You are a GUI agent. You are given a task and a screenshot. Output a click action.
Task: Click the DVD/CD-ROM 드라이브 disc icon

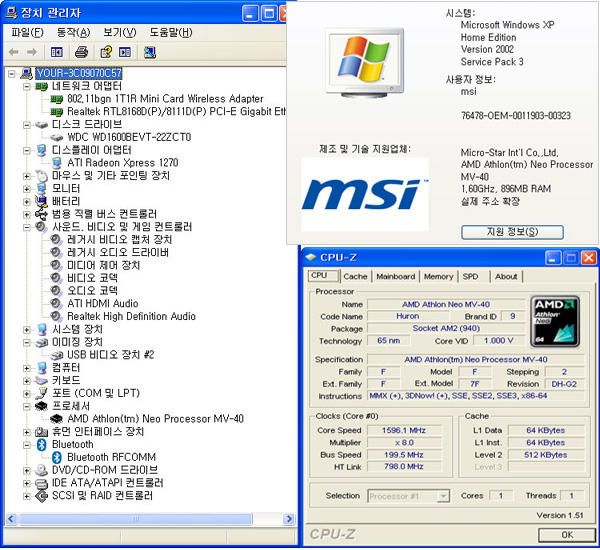pos(41,470)
